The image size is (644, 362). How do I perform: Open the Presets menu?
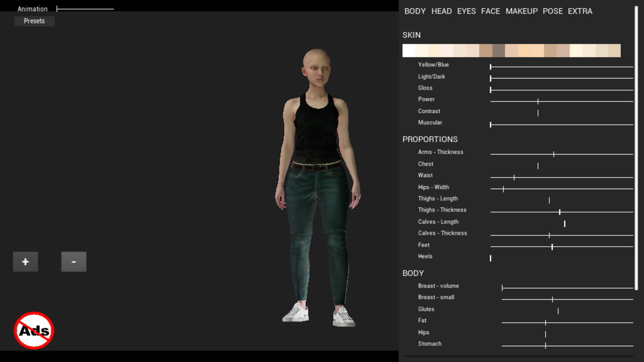[34, 21]
